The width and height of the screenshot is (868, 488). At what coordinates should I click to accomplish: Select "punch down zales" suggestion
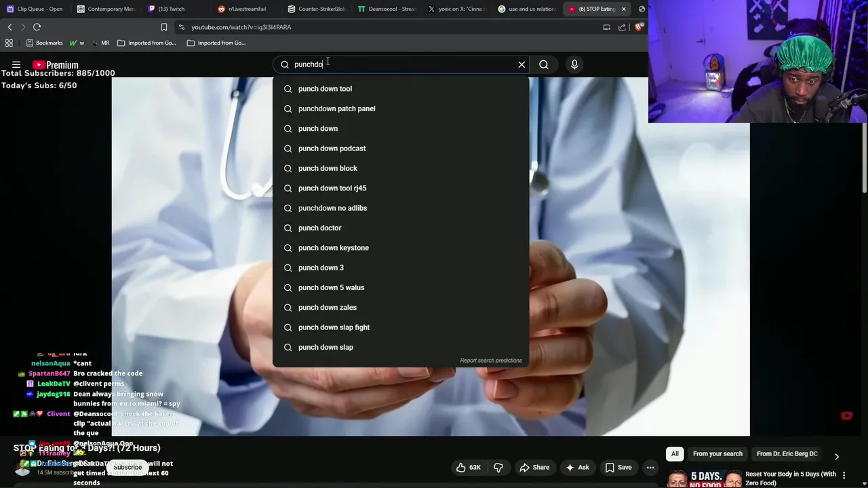coord(401,307)
